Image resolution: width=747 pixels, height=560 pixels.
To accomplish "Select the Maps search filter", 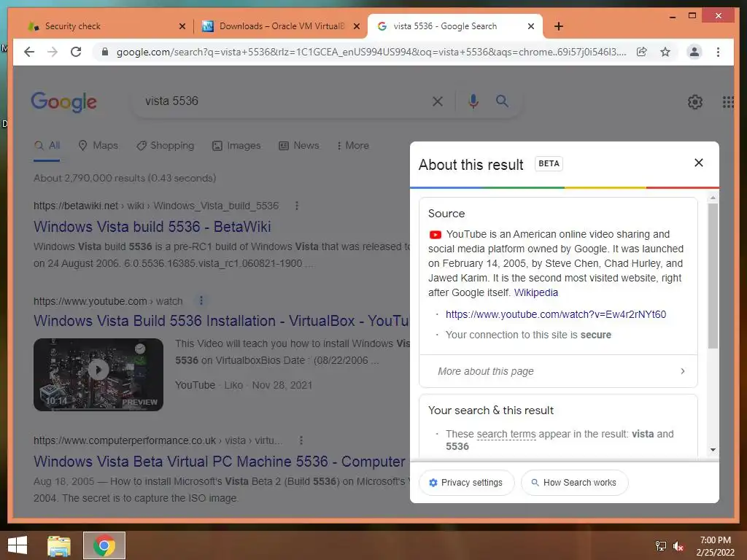I will 98,146.
